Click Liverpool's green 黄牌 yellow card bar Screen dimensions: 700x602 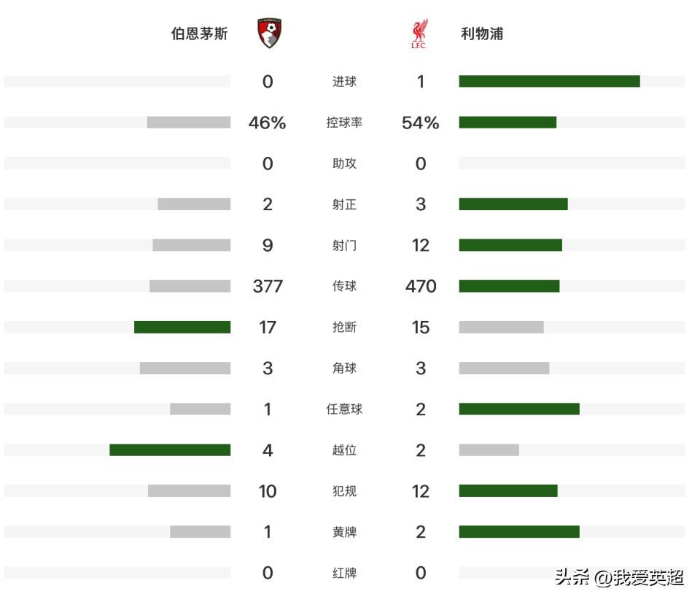coord(519,531)
